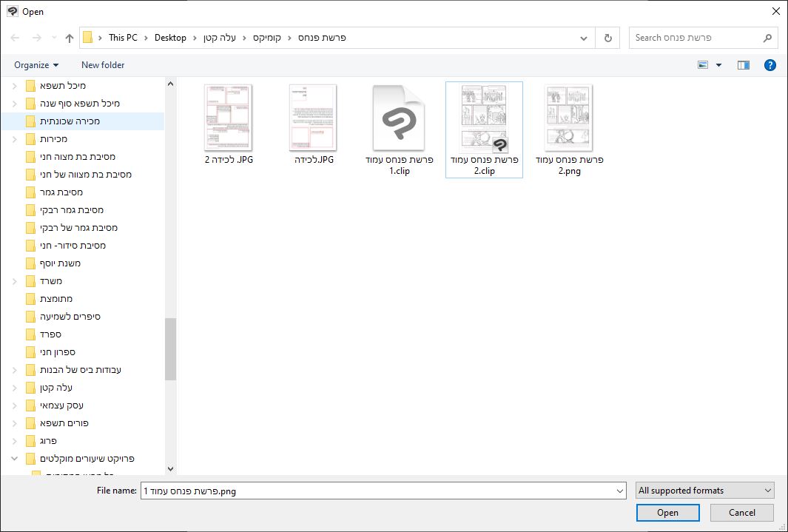Image resolution: width=788 pixels, height=532 pixels.
Task: Open the Organize menu
Action: [x=36, y=65]
